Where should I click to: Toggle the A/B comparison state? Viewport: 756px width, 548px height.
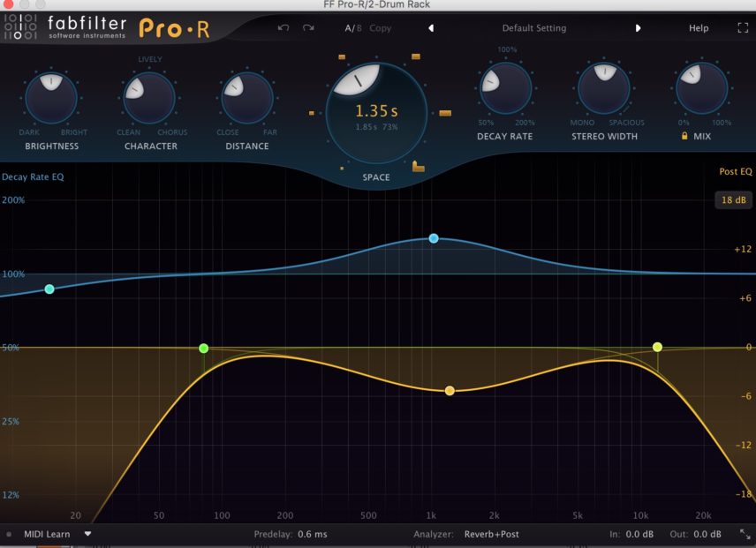[353, 28]
